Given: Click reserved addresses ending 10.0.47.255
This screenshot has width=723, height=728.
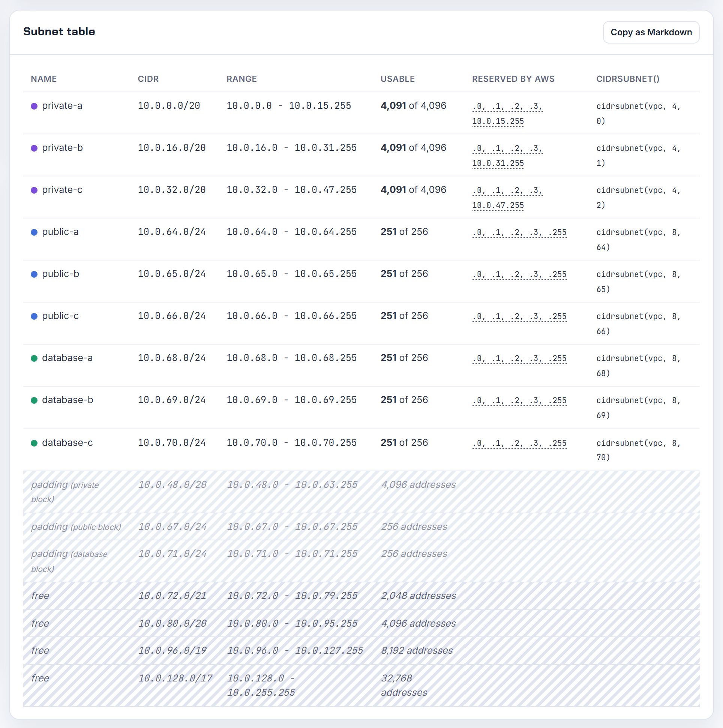Looking at the screenshot, I should tap(507, 198).
